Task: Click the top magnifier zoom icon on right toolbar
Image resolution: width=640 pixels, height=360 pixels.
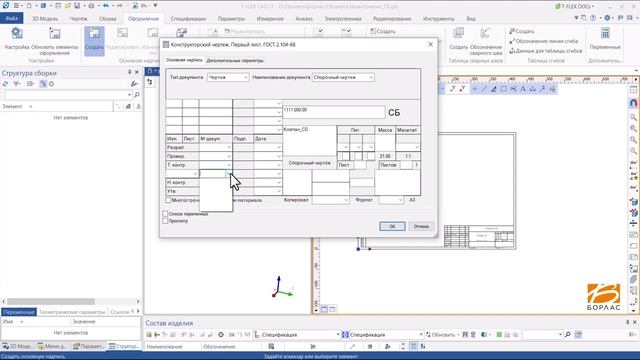Action: [633, 117]
